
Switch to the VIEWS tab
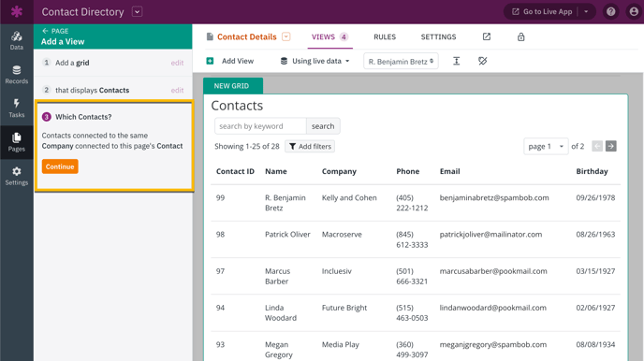tap(329, 36)
